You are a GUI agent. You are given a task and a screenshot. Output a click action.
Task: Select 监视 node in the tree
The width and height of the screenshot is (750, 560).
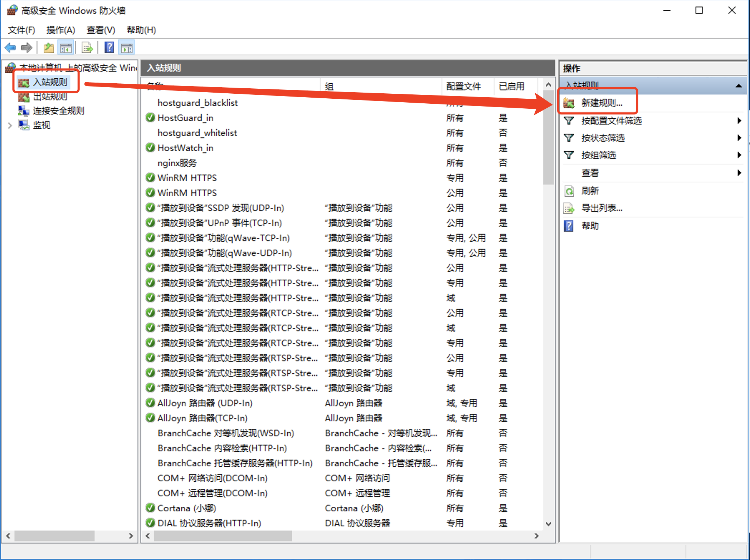42,125
